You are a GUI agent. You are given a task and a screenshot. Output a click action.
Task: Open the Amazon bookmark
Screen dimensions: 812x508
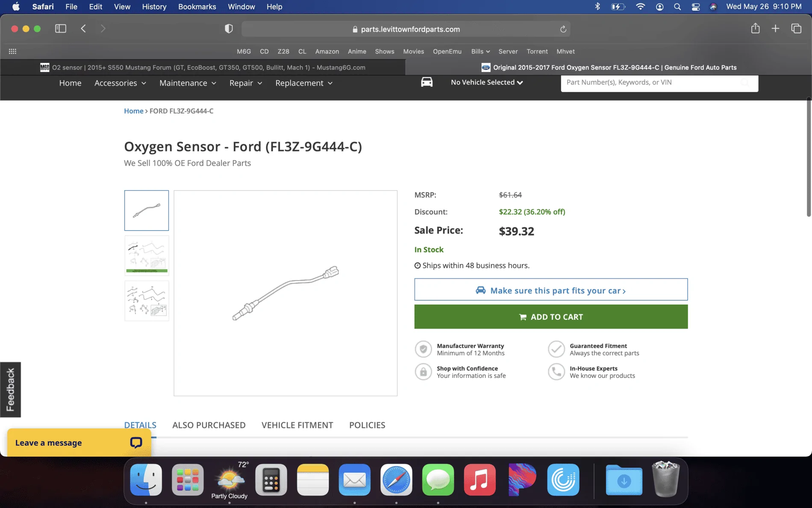click(x=327, y=51)
